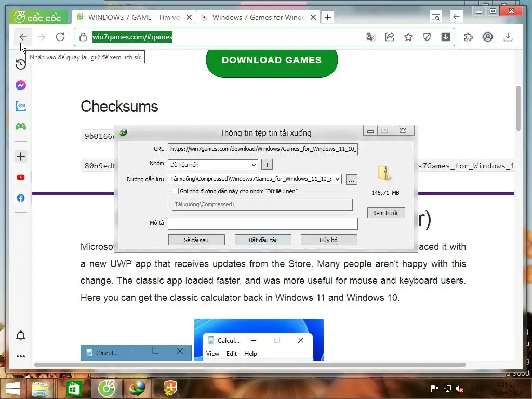Click the forward navigation arrow

[x=42, y=37]
